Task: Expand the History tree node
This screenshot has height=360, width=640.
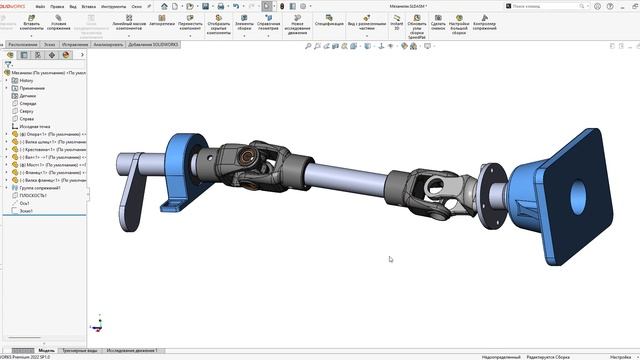Action: click(x=6, y=80)
